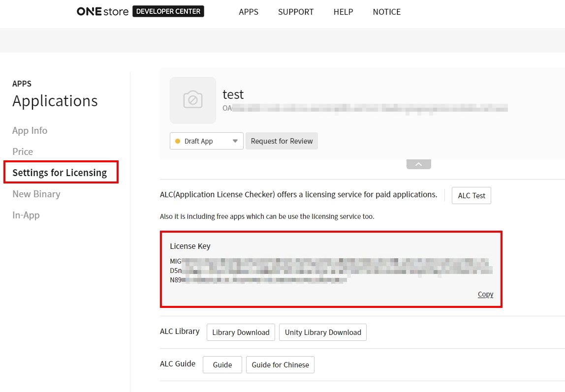Open the Draft App status dropdown
The image size is (565, 392).
click(207, 141)
